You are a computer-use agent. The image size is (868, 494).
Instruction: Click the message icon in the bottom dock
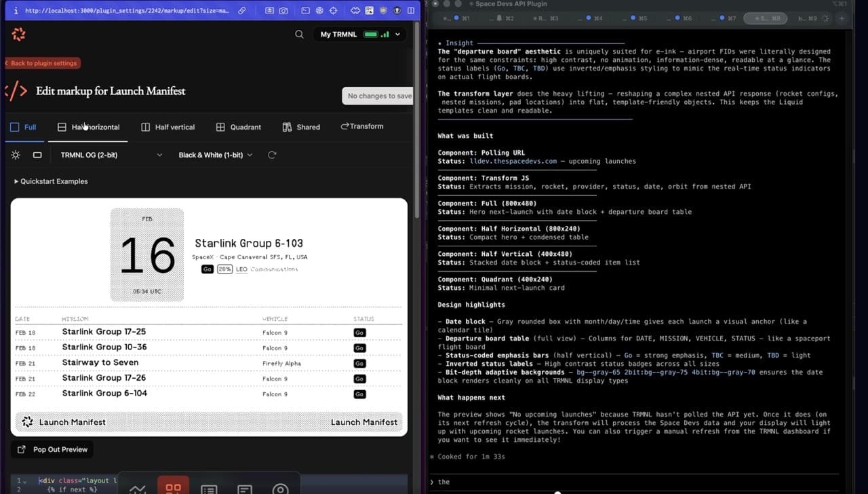click(x=245, y=489)
